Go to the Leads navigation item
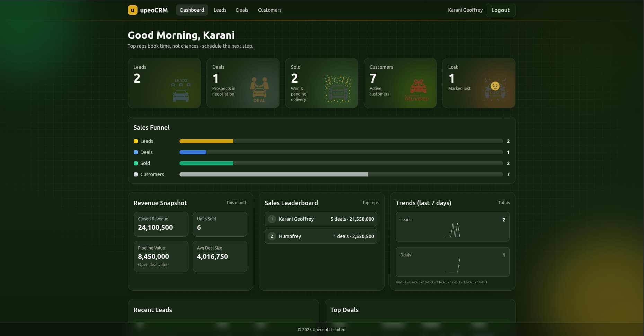 [x=220, y=10]
